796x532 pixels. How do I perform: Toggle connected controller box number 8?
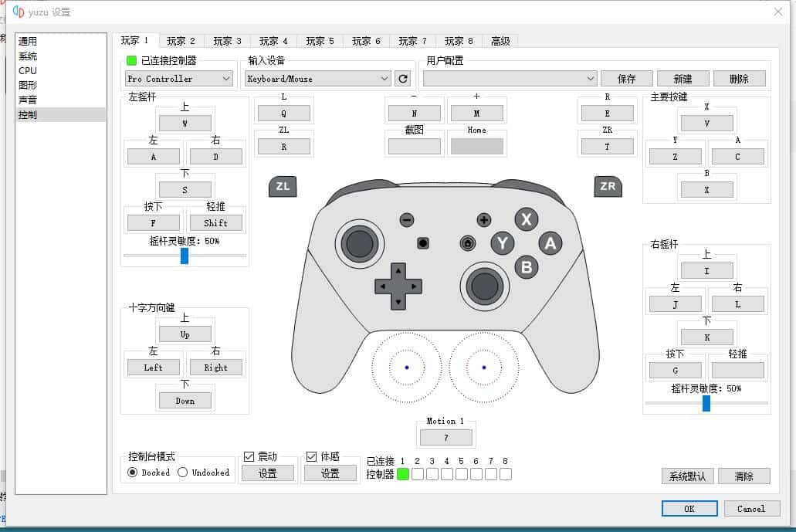click(x=506, y=474)
